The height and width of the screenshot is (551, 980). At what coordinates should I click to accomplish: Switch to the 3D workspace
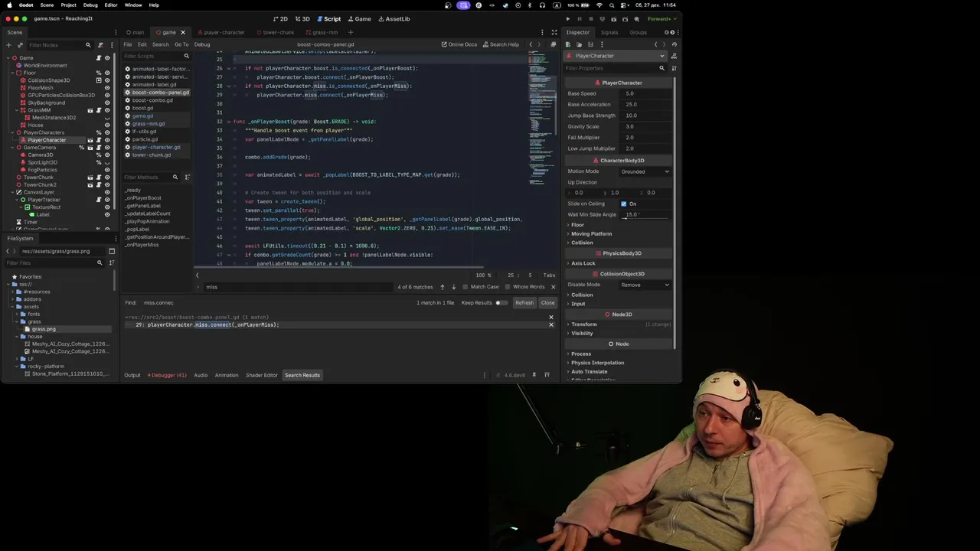pos(302,18)
